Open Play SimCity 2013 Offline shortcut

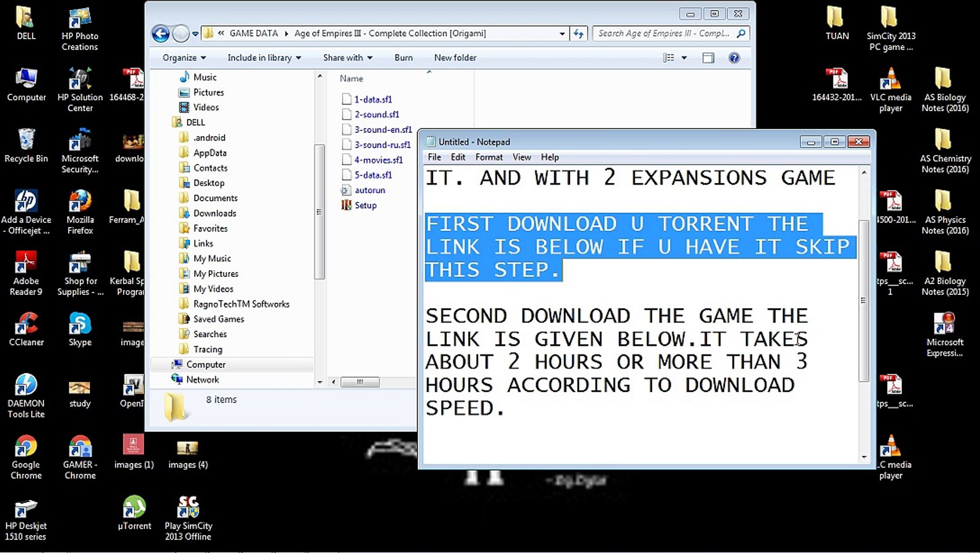pos(188,518)
